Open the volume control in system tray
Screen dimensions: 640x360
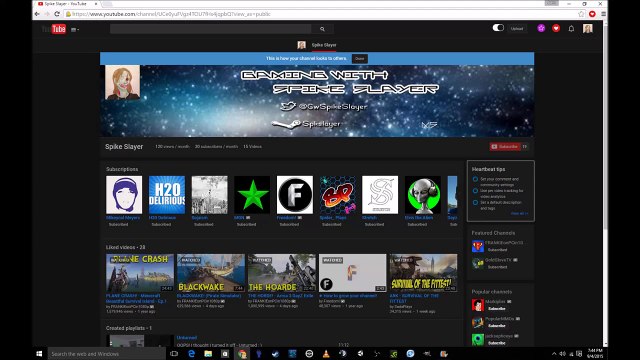(562, 354)
